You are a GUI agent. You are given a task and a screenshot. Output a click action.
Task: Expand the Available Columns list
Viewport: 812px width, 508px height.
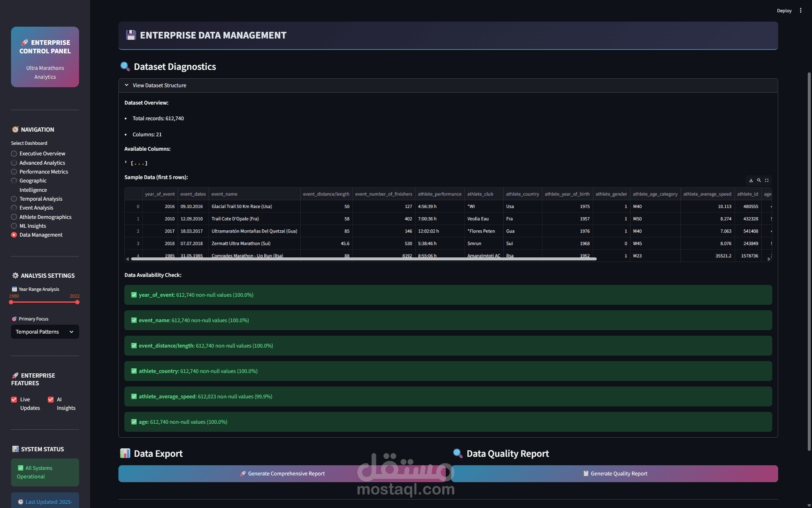126,163
